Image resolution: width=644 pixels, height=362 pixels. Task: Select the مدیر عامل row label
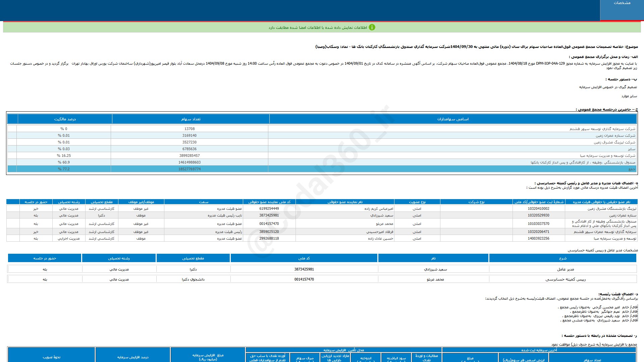(x=565, y=269)
